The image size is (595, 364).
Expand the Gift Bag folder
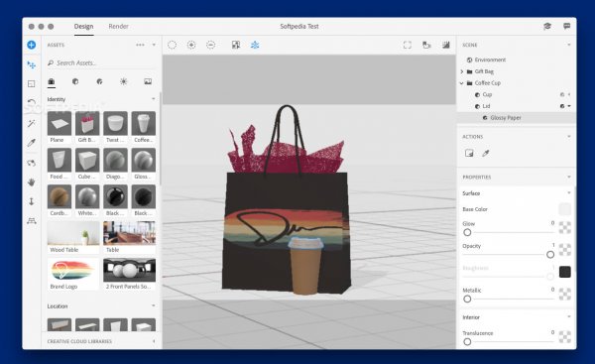[462, 71]
